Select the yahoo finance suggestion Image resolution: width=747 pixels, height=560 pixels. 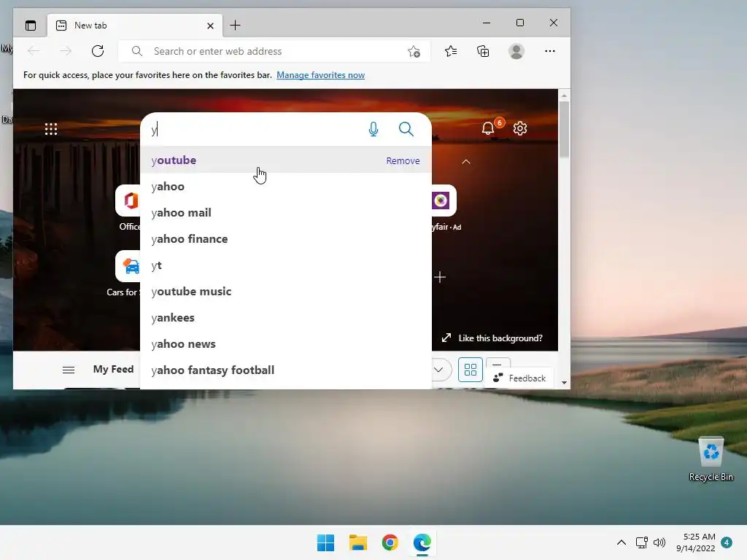coord(286,238)
